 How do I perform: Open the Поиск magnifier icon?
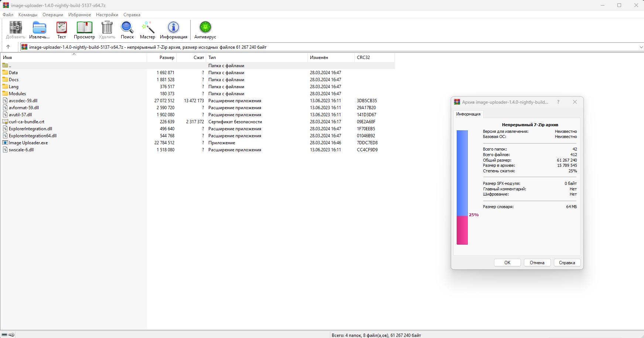(x=127, y=28)
